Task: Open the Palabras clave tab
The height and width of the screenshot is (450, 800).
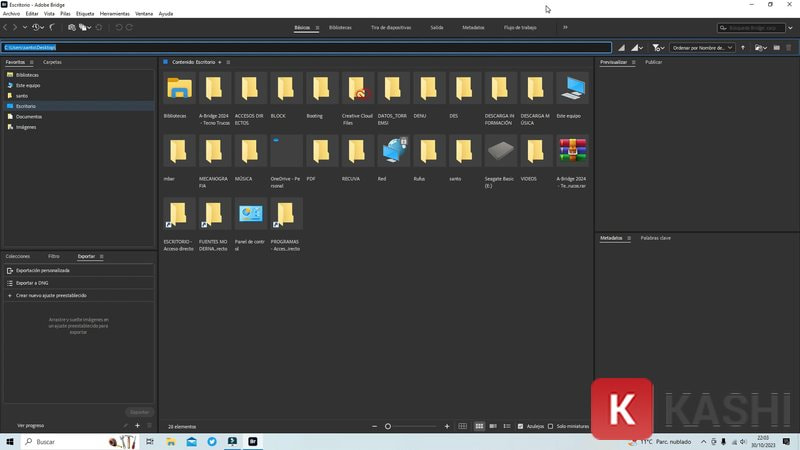Action: click(656, 238)
